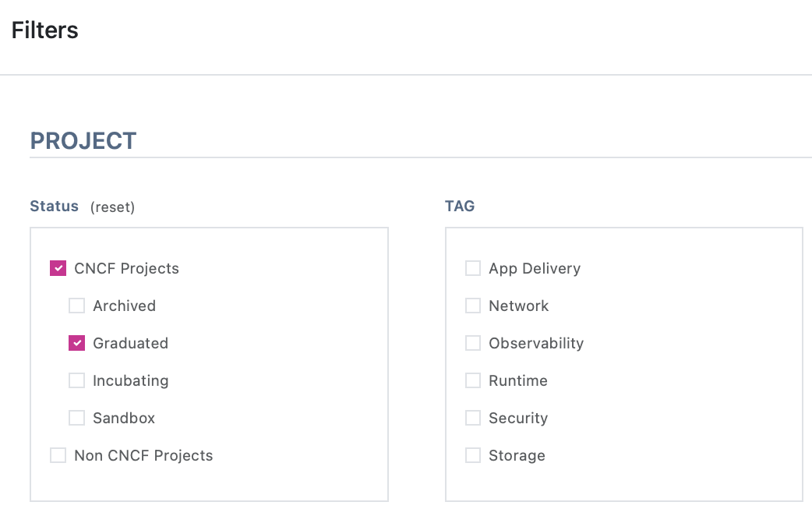This screenshot has height=516, width=812.
Task: Click the Storage label text
Action: (x=517, y=455)
